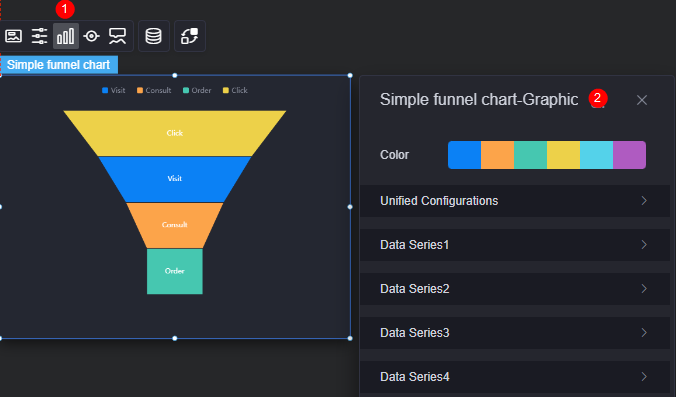This screenshot has width=676, height=397.
Task: Click the swap widget replace icon
Action: 190,36
